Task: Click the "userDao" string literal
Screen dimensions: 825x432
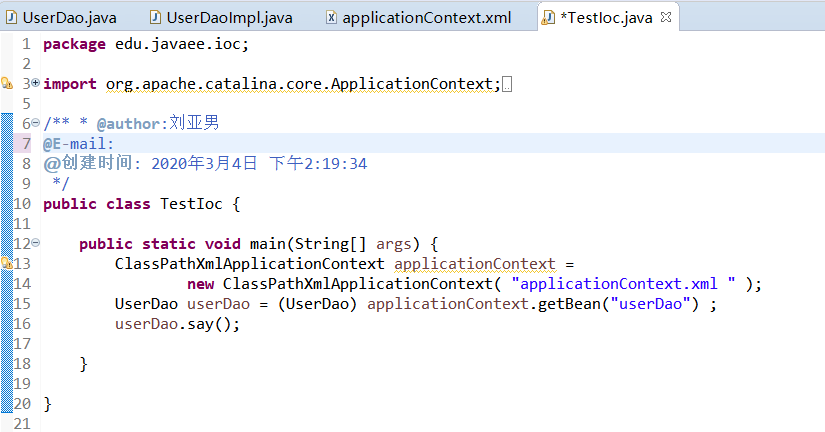Action: tap(650, 304)
